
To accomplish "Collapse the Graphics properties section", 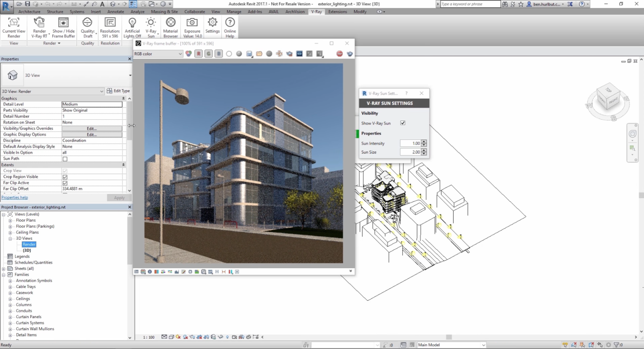I will (123, 98).
